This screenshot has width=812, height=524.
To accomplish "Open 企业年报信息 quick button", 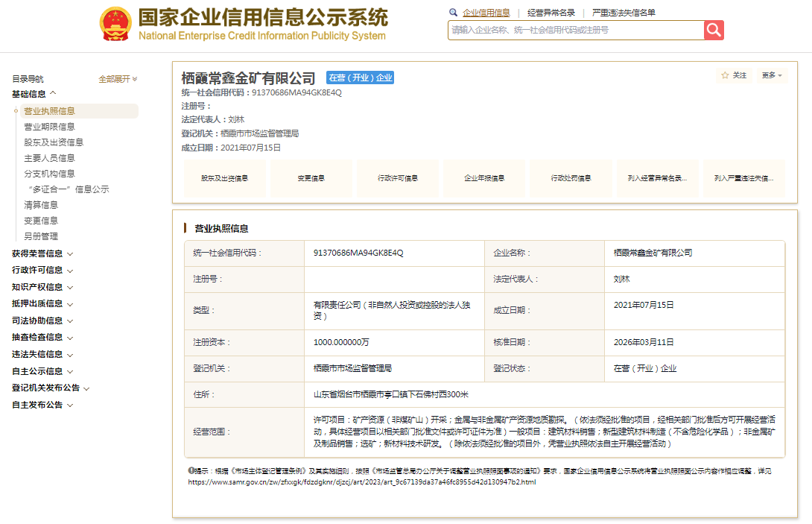I will point(484,179).
